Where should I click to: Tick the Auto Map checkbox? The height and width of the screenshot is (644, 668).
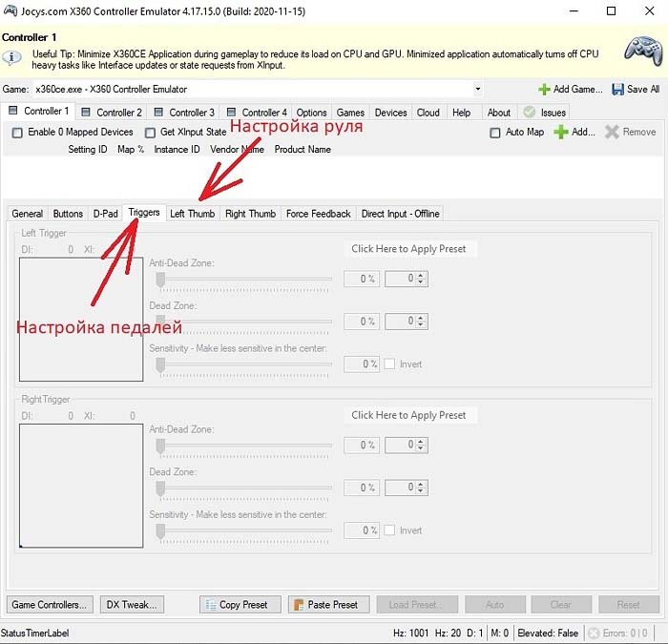coord(495,133)
